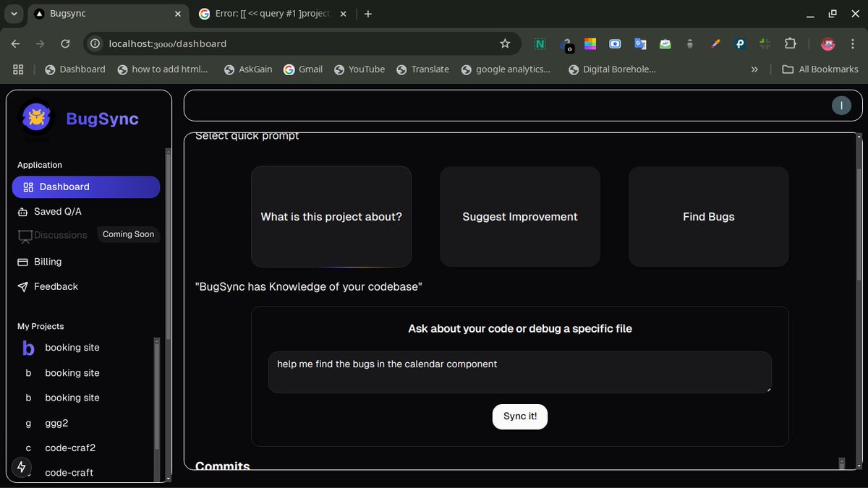
Task: Focus the code question text area
Action: coord(520,372)
